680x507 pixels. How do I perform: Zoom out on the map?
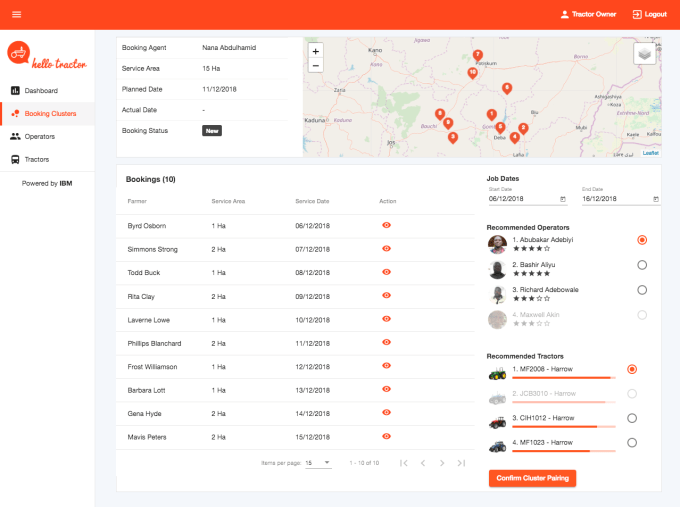(x=316, y=66)
